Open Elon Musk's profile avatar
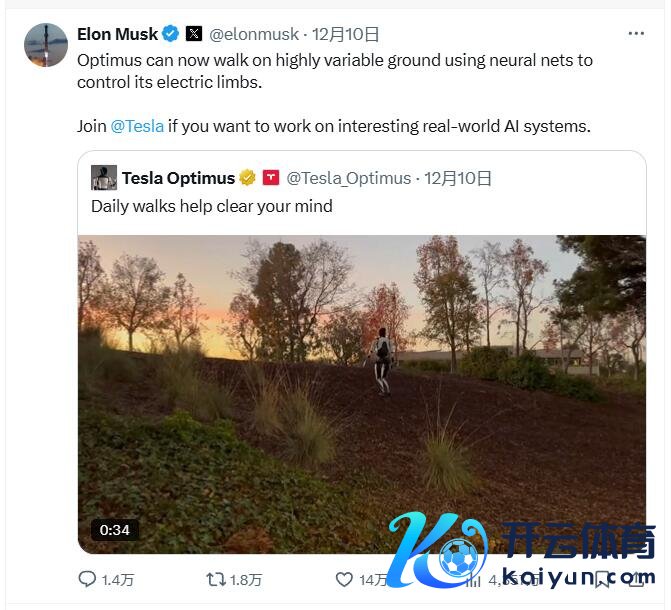This screenshot has width=671, height=610. 46,44
